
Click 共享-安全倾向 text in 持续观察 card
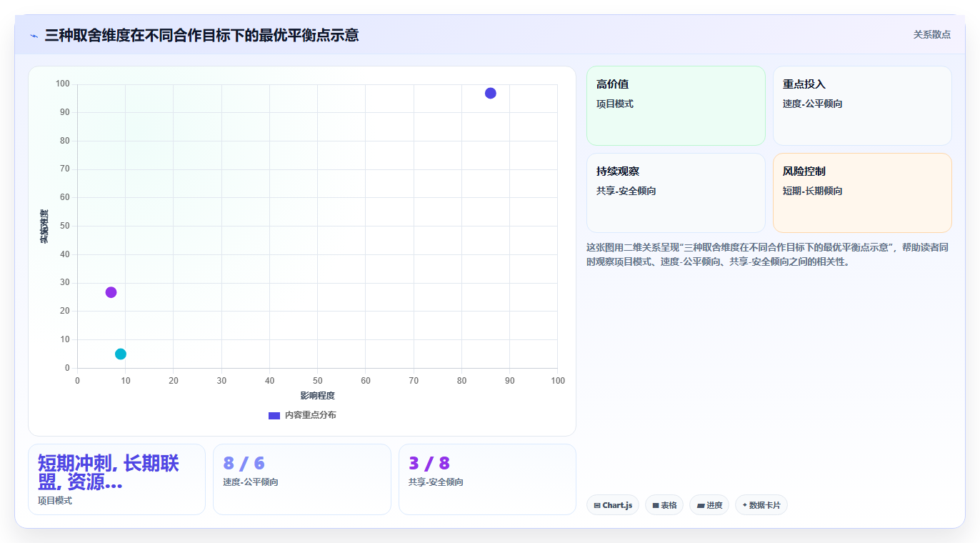click(x=626, y=191)
